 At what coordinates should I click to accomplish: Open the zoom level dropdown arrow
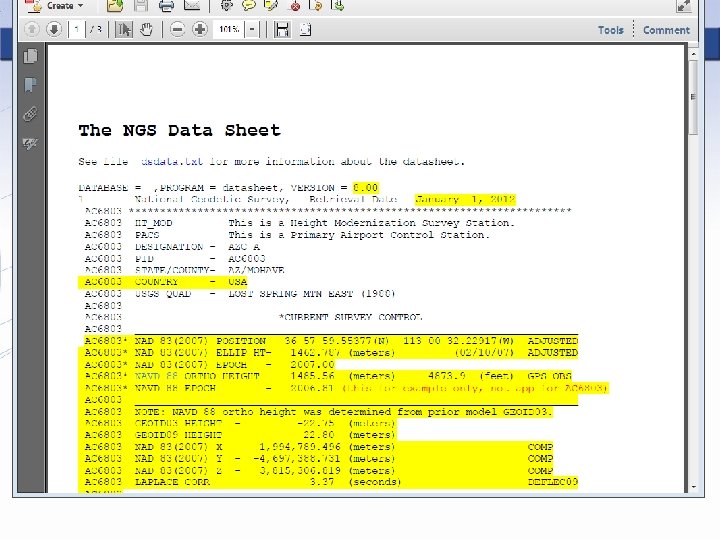pyautogui.click(x=252, y=29)
